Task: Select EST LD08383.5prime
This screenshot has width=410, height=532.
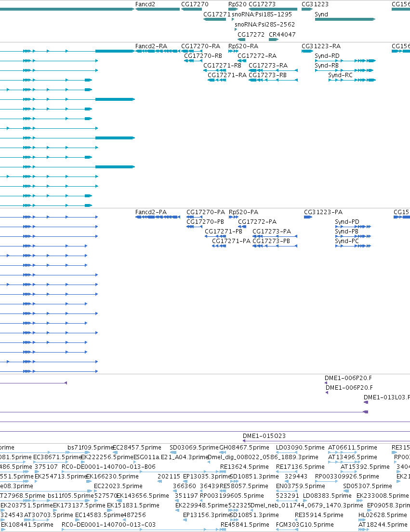Action: [327, 496]
